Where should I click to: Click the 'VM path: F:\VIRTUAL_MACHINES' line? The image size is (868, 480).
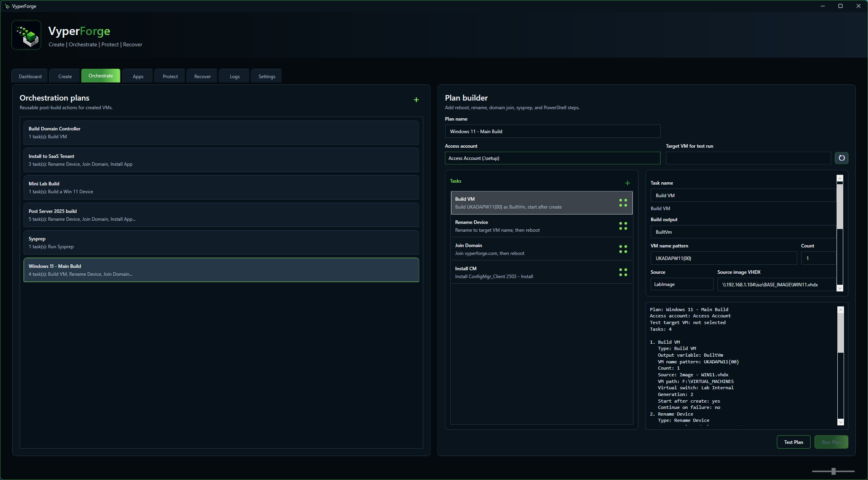696,381
